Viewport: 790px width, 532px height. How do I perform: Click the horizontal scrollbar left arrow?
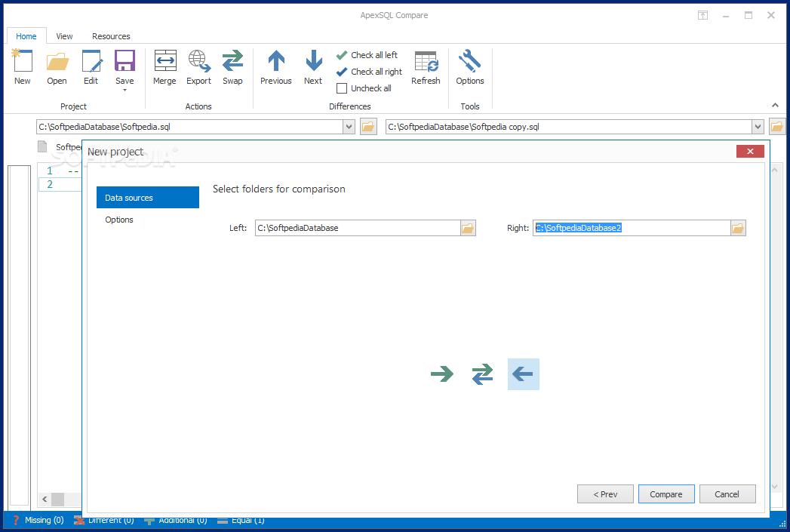[x=45, y=500]
